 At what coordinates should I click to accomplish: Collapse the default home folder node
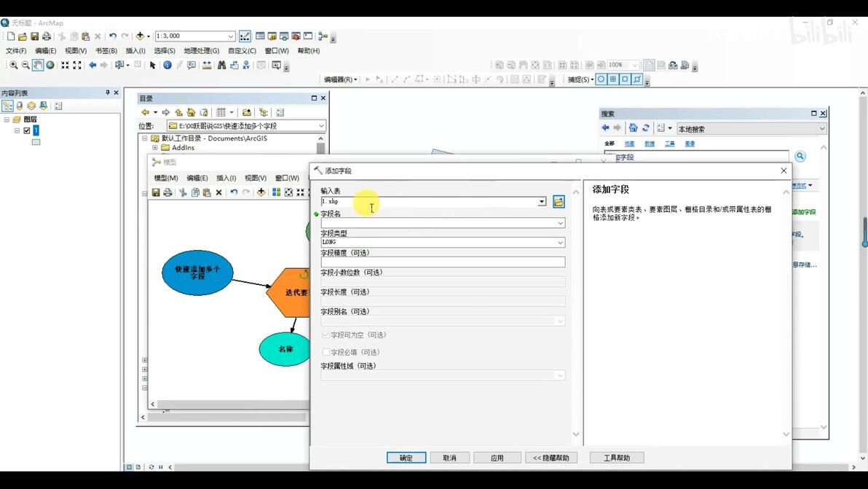(145, 138)
